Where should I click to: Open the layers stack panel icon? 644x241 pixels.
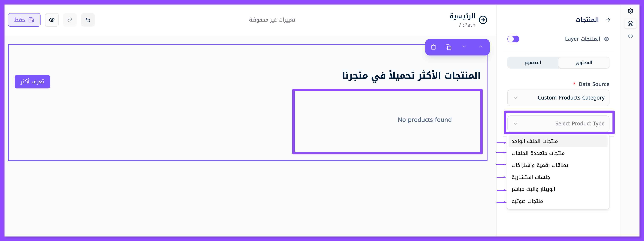pyautogui.click(x=630, y=24)
